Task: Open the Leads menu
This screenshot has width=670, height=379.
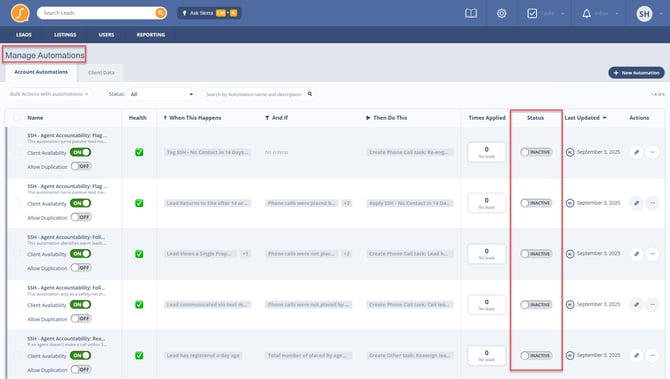Action: (x=24, y=35)
